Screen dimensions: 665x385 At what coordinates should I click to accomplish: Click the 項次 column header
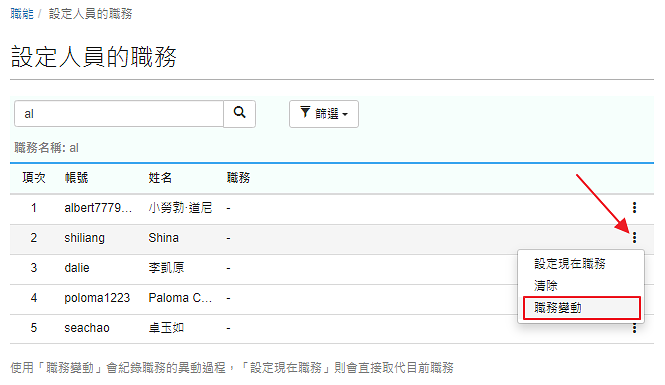tap(34, 178)
